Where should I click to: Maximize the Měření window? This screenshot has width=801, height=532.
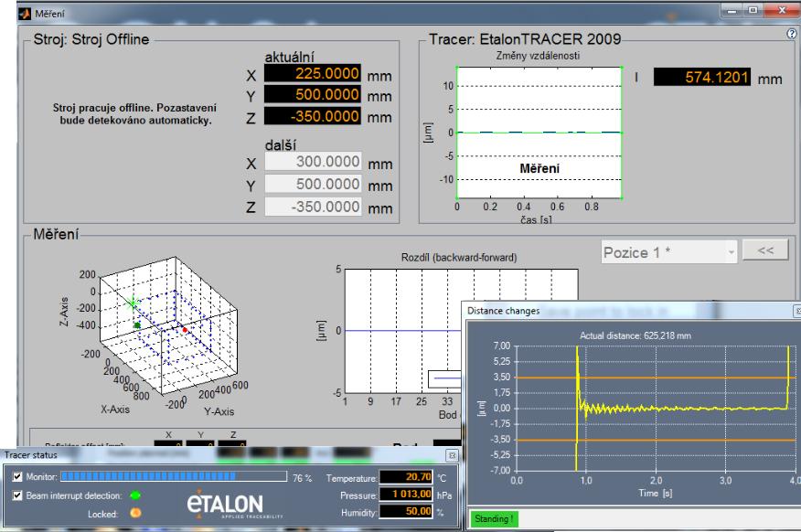[753, 10]
